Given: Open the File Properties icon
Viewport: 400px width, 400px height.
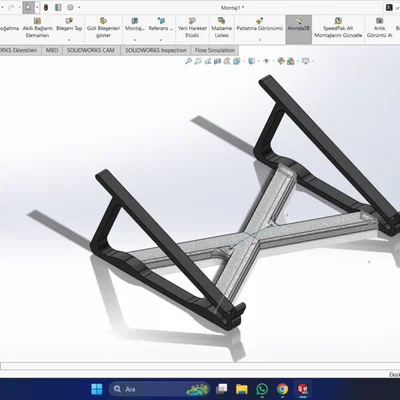Looking at the screenshot, I should (x=58, y=7).
